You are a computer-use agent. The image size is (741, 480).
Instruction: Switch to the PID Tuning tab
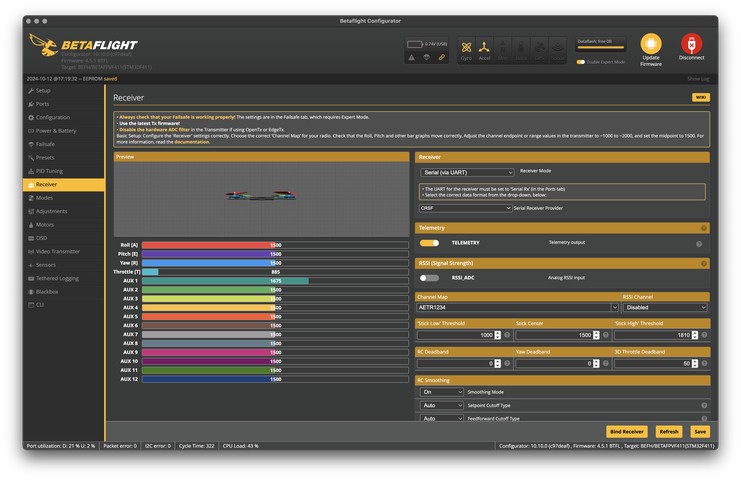[x=63, y=171]
